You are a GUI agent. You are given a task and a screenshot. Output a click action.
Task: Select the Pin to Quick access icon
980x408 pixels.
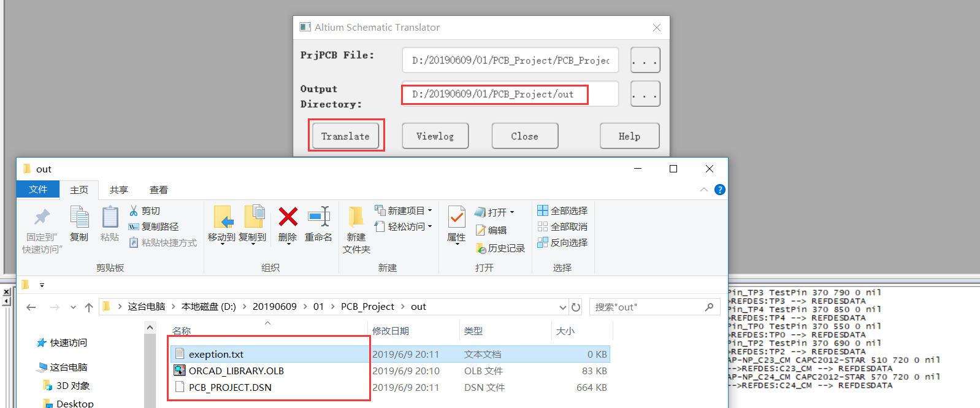tap(42, 217)
